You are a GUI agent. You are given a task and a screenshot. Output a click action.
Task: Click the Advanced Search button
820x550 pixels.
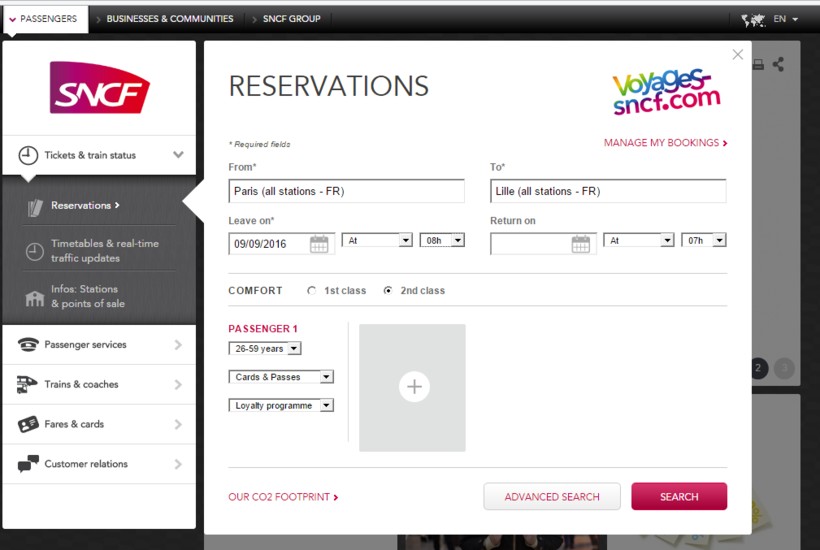coord(552,496)
